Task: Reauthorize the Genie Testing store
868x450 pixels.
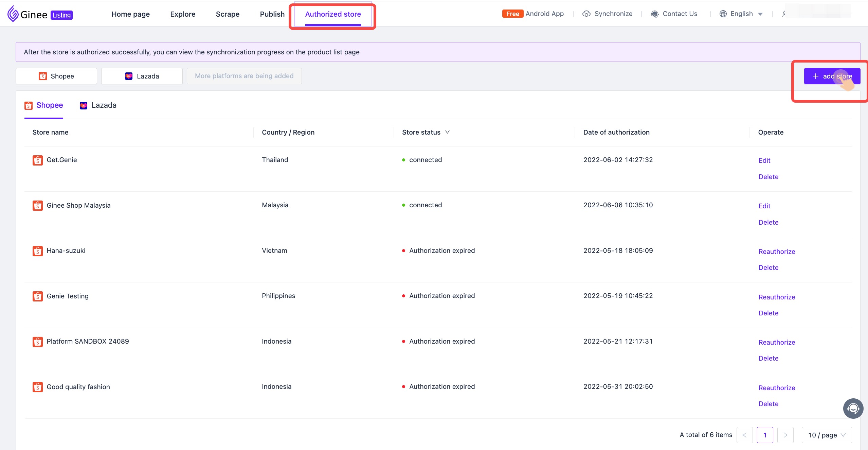Action: click(777, 297)
